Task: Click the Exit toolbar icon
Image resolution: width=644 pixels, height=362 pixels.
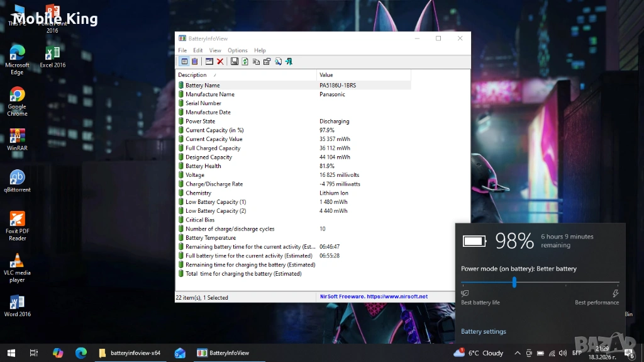Action: click(x=289, y=61)
